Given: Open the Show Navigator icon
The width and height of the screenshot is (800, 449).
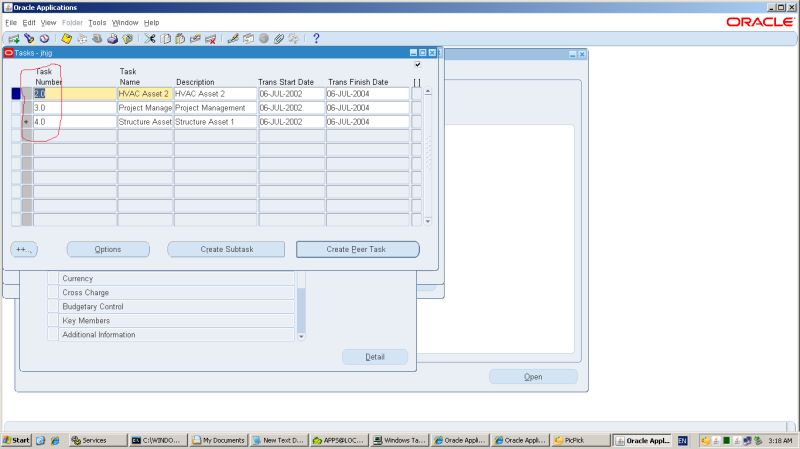Looking at the screenshot, I should (44, 39).
